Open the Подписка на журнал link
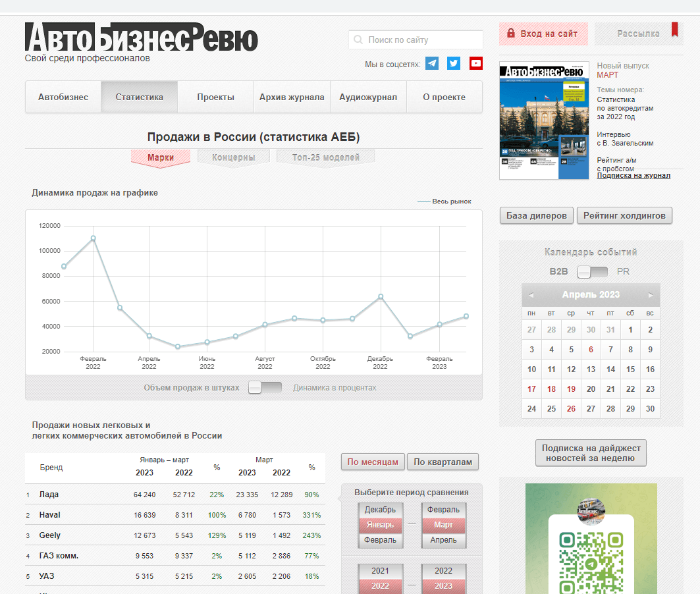Viewport: 700px width, 594px height. tap(633, 175)
